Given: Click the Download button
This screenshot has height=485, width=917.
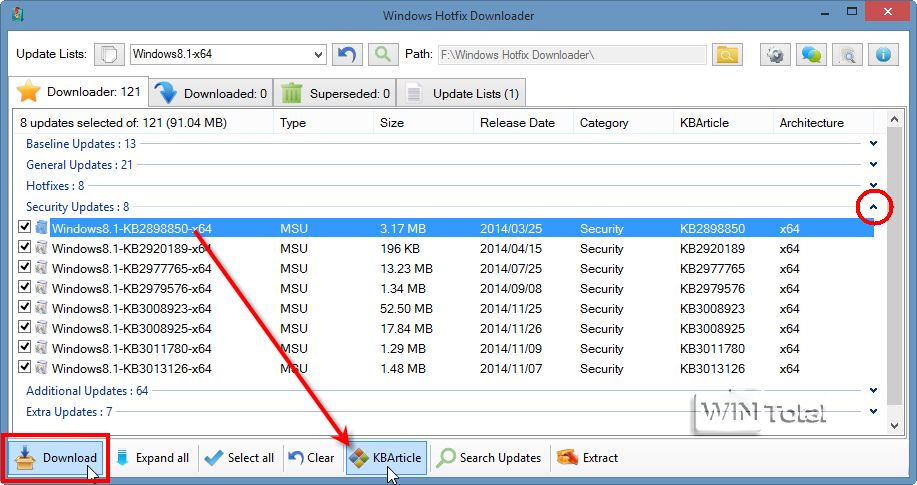Looking at the screenshot, I should [57, 458].
